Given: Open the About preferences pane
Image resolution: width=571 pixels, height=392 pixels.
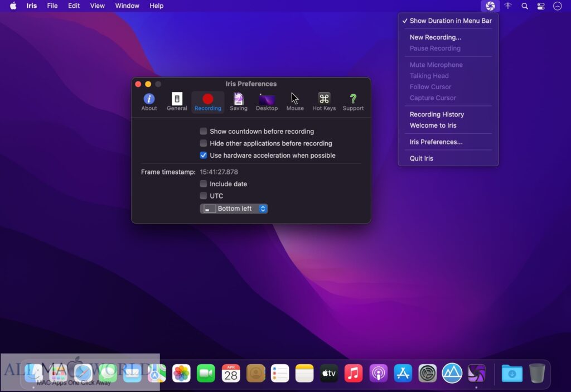Looking at the screenshot, I should [x=149, y=101].
